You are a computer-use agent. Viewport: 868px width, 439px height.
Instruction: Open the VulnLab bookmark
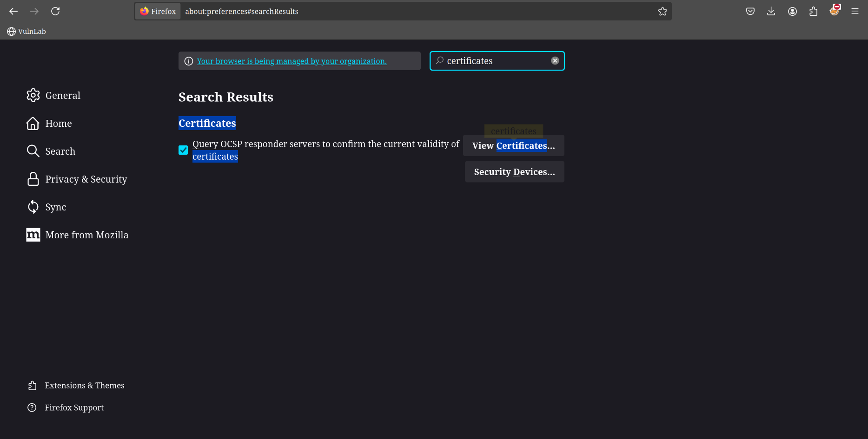point(27,31)
